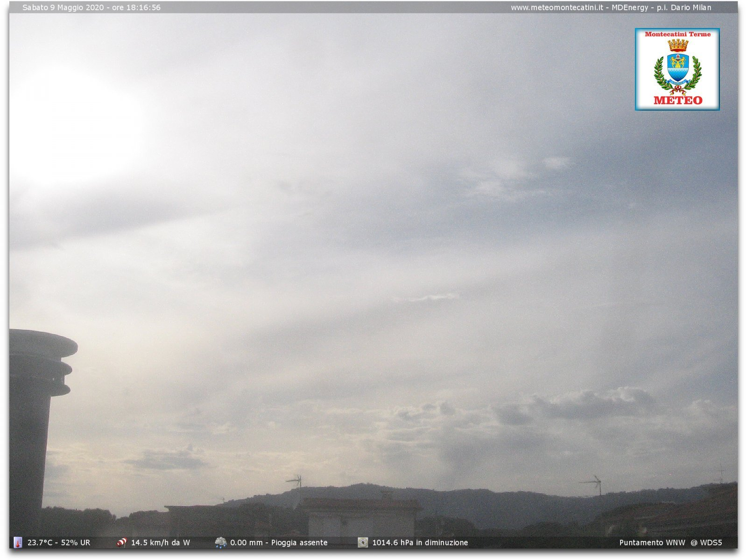747x560 pixels.
Task: Click the '14.5 km/h da W' wind reading
Action: click(x=161, y=543)
